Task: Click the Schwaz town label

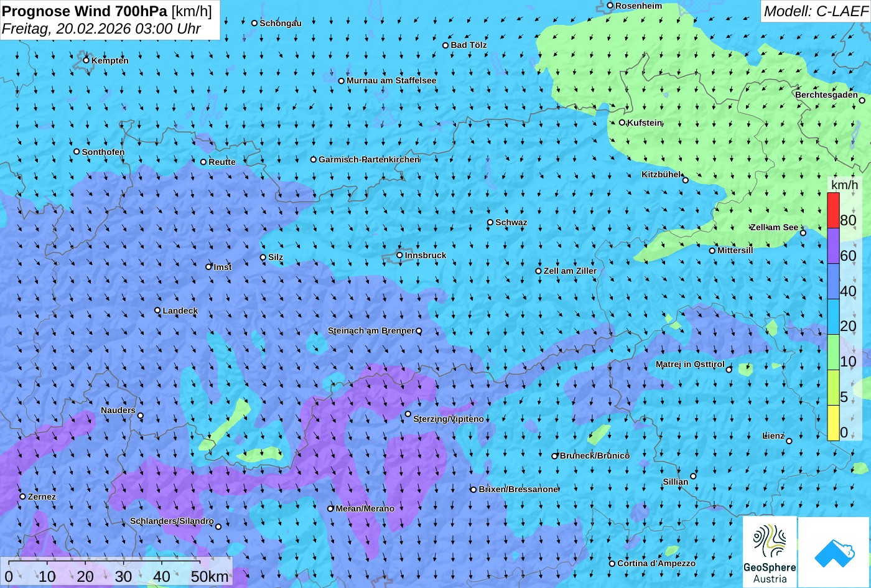Action: (x=511, y=222)
